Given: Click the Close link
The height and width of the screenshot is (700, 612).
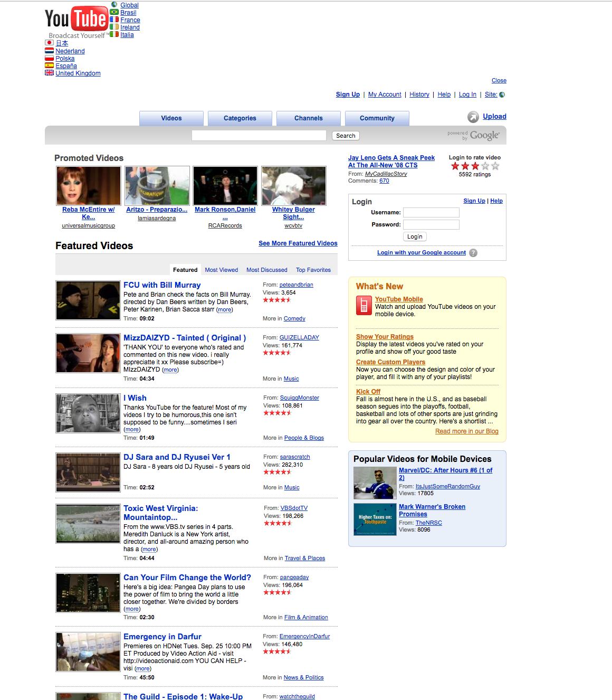Looking at the screenshot, I should 499,81.
